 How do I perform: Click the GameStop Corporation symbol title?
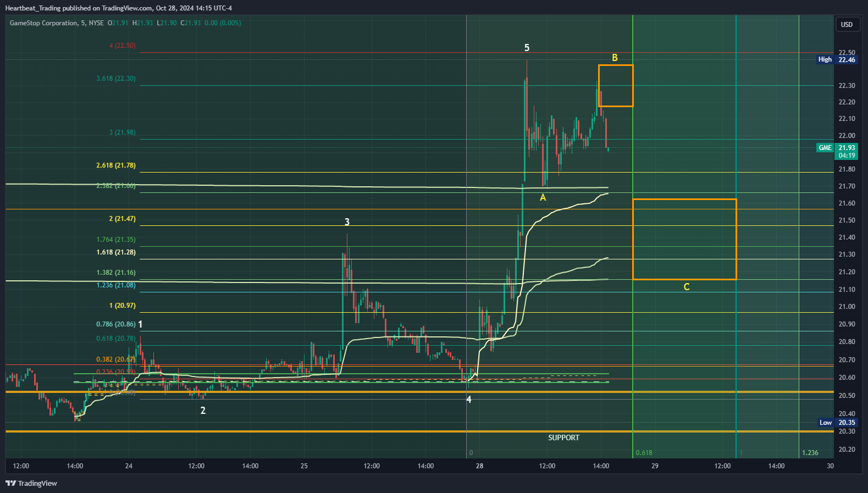point(43,23)
